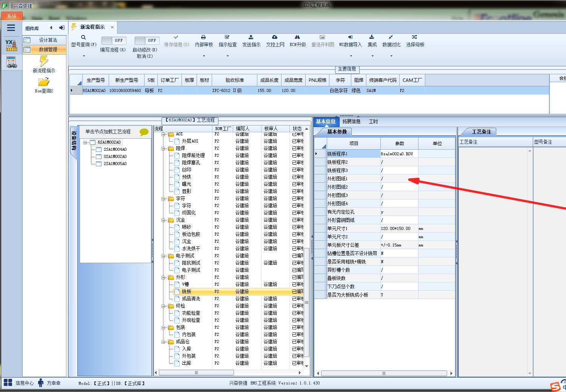Check the 0SA1M002A0 node checkbox

coord(99,156)
